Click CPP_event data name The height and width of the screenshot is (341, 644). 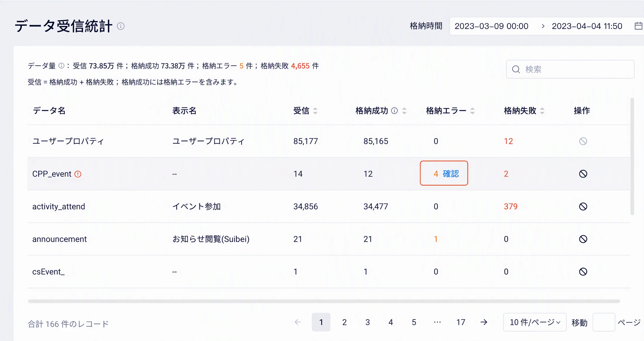[52, 174]
